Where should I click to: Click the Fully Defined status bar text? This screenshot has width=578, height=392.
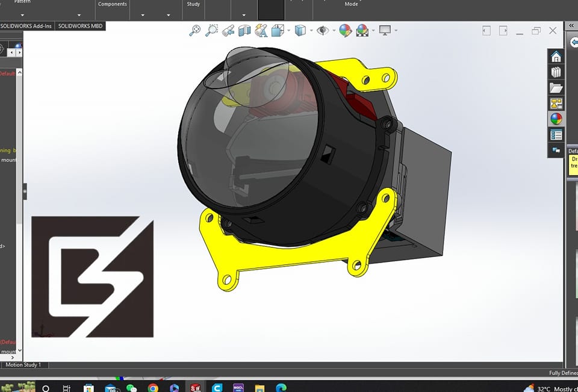coord(564,373)
